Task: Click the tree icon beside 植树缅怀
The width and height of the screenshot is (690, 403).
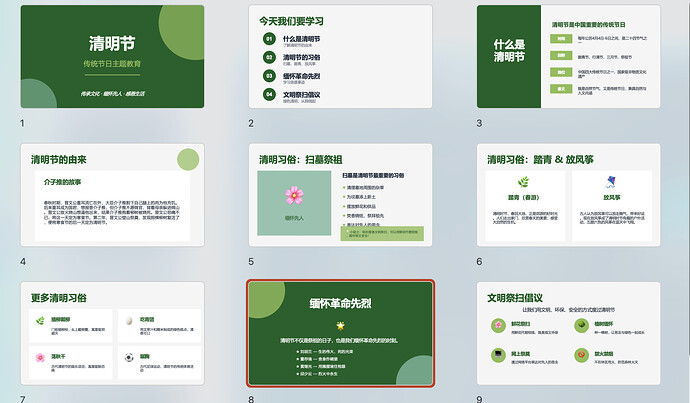Action: pyautogui.click(x=581, y=326)
